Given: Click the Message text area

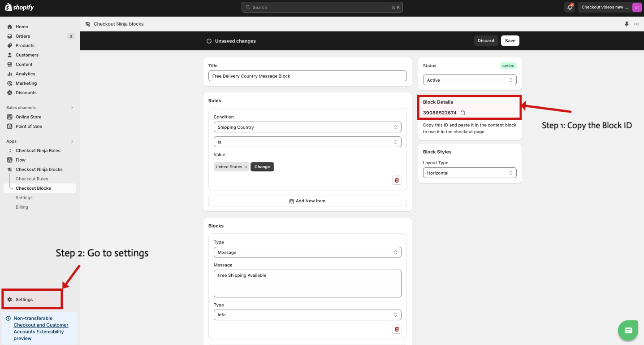Looking at the screenshot, I should (307, 284).
